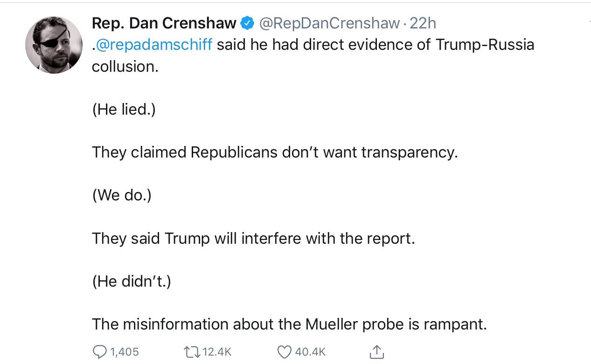Click the 22h timestamp

(x=423, y=23)
